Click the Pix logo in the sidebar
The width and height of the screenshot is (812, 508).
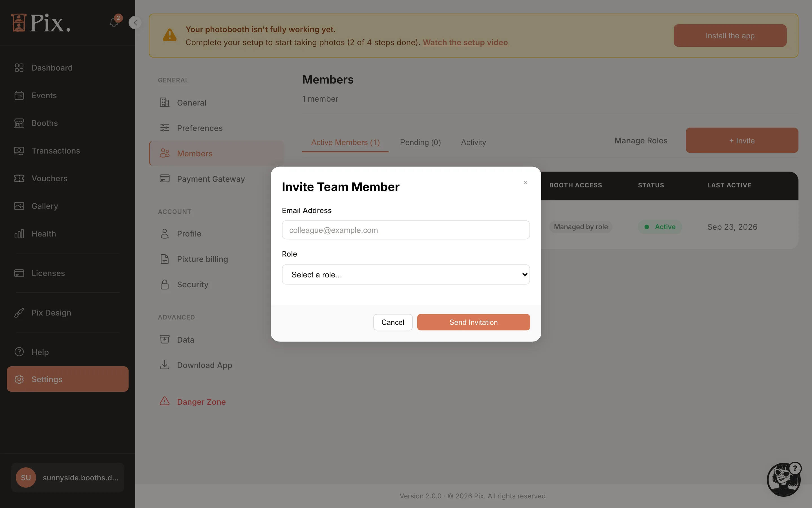click(x=41, y=23)
